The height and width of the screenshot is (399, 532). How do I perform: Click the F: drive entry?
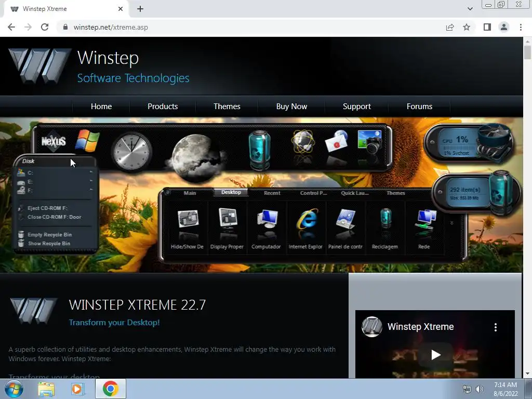tap(55, 190)
